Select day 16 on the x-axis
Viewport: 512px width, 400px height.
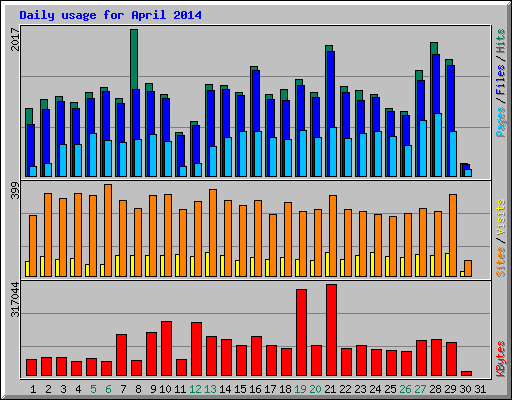pyautogui.click(x=256, y=389)
